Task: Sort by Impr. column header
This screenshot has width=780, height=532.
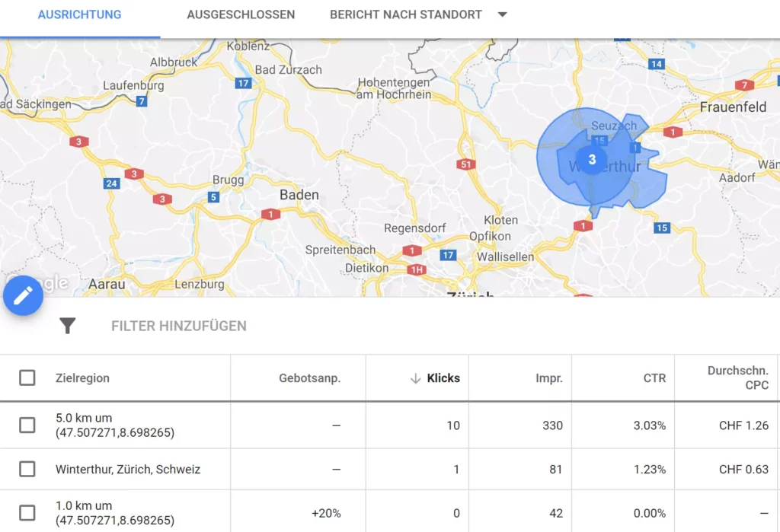Action: point(549,377)
